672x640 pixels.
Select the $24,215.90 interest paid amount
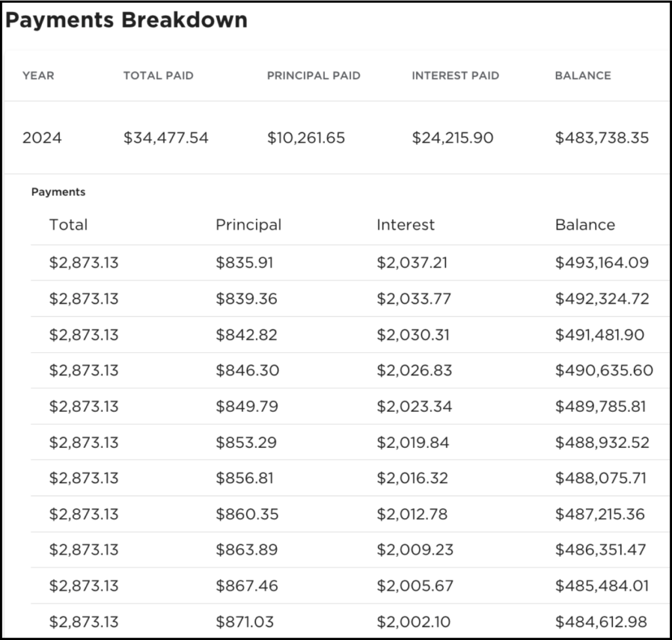pyautogui.click(x=453, y=138)
